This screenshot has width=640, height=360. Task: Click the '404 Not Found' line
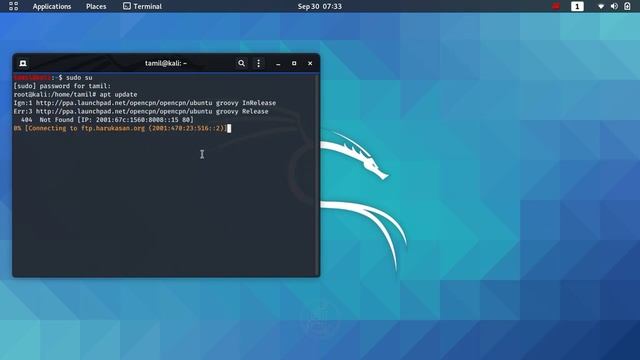(x=107, y=120)
